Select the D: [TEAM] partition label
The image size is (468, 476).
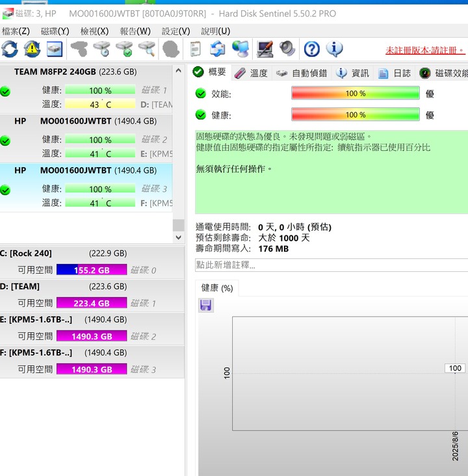pos(19,286)
